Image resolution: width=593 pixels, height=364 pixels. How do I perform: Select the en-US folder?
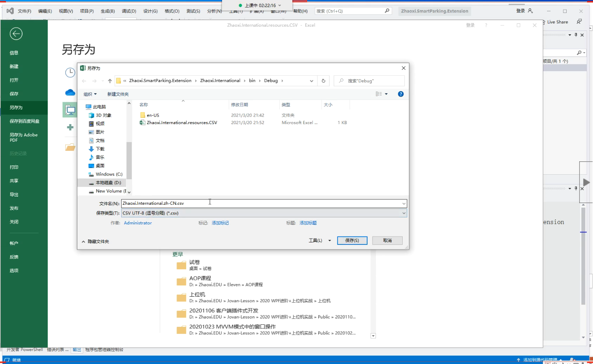coord(153,115)
